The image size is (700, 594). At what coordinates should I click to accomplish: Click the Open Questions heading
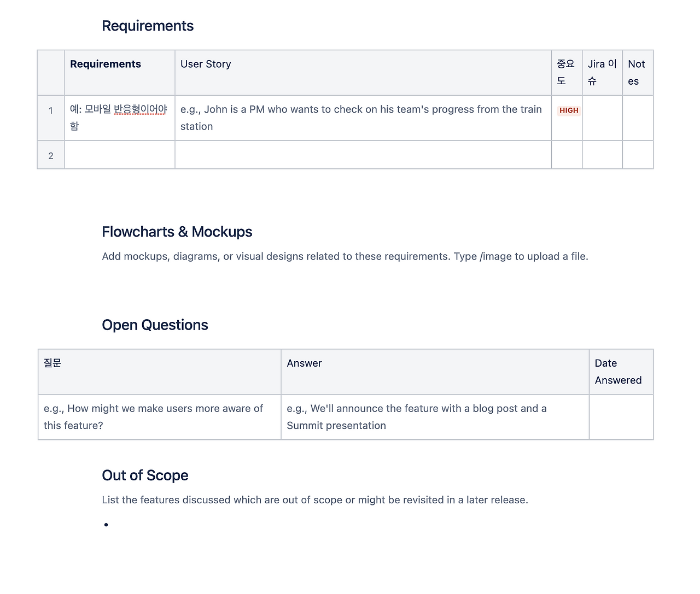pos(155,325)
